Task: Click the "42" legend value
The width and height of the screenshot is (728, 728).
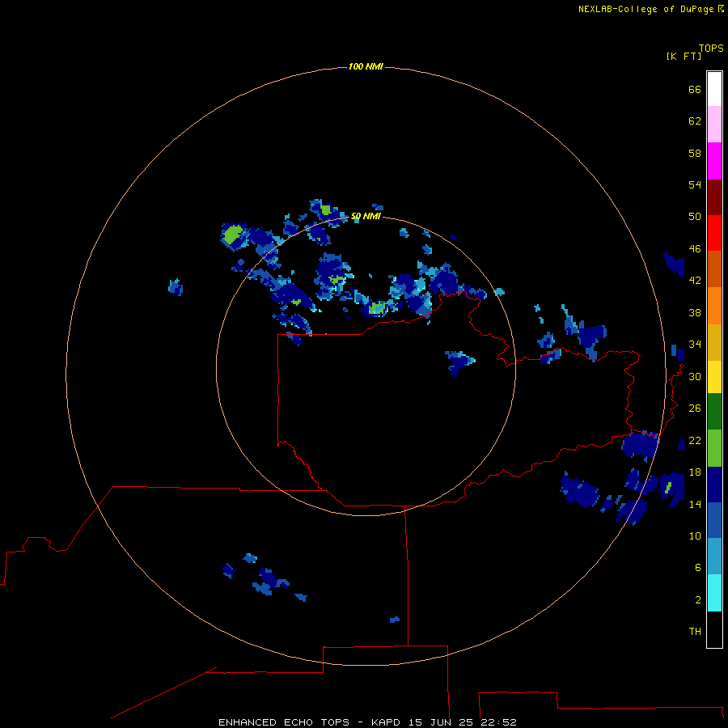Action: tap(695, 281)
